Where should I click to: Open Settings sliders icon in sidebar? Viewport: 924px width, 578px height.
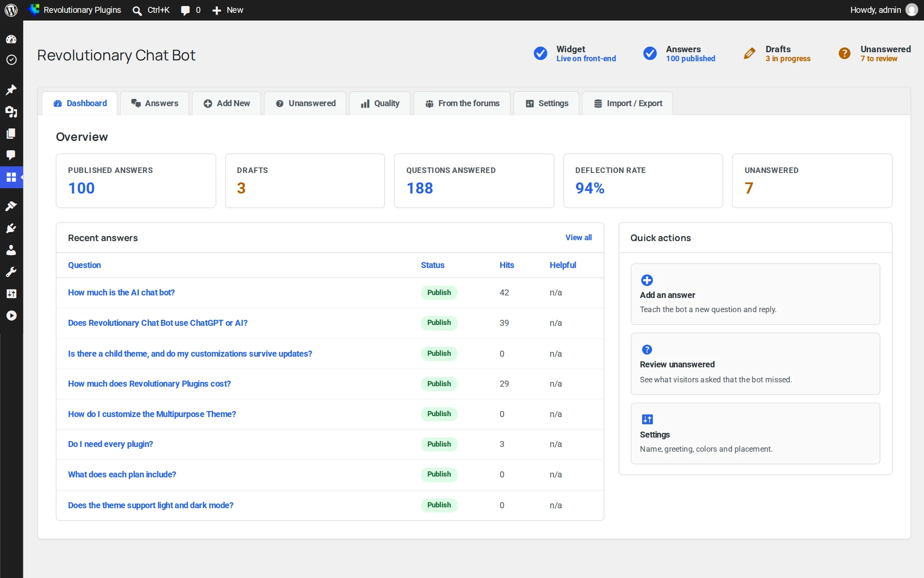click(11, 294)
